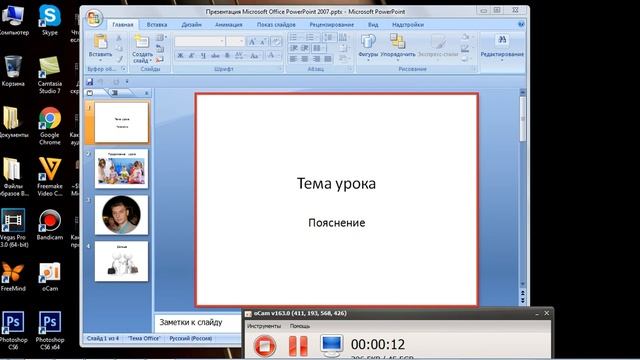Open the Фигуры shapes gallery
Viewport: 640px width, 360px height.
point(368,47)
